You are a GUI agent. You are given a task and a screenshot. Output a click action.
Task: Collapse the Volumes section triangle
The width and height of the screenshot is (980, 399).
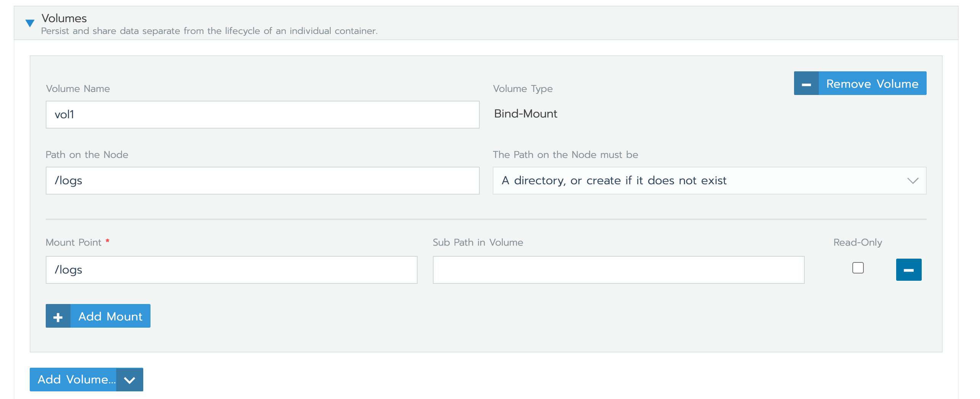click(30, 23)
